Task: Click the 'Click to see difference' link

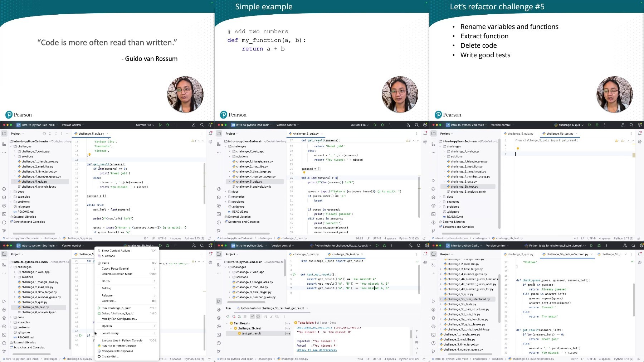Action: pos(317,350)
